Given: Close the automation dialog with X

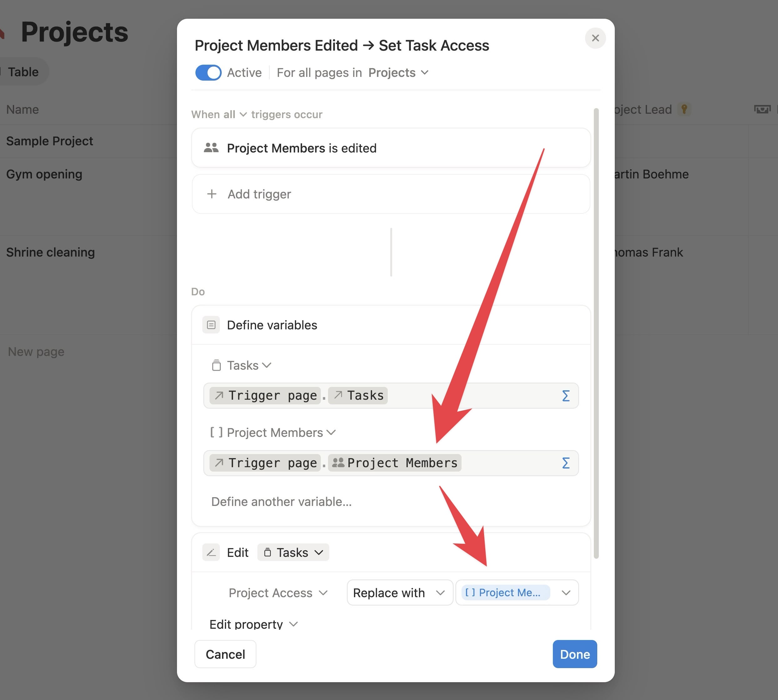Looking at the screenshot, I should click(595, 38).
